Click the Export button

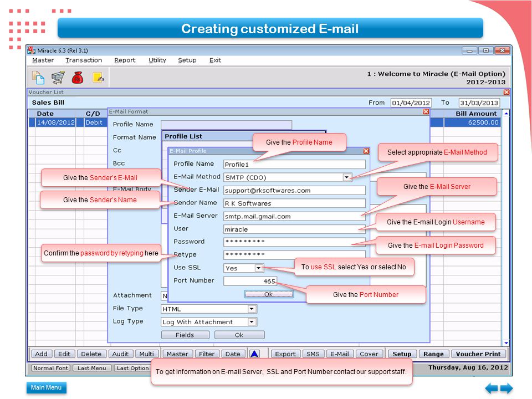285,354
